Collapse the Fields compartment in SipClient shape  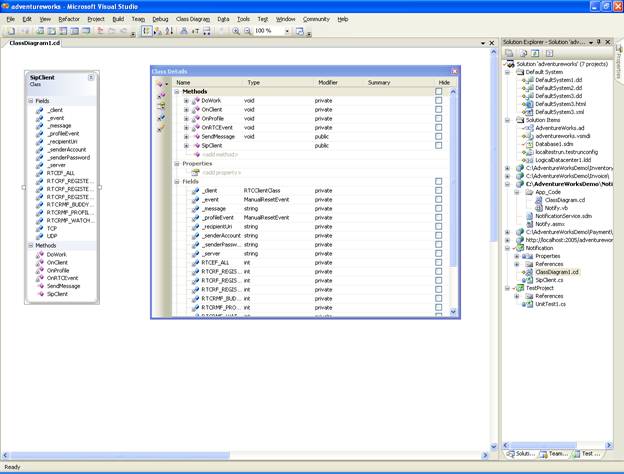[31, 101]
